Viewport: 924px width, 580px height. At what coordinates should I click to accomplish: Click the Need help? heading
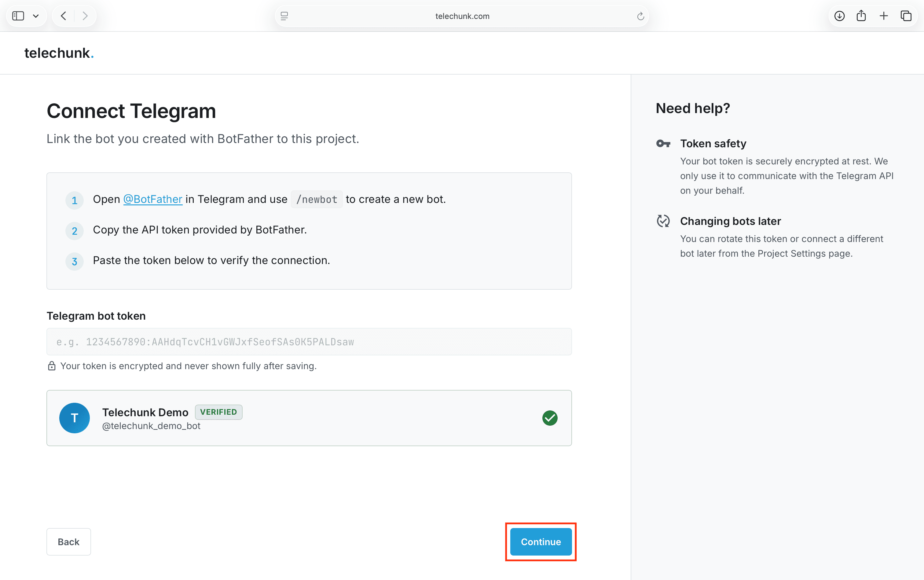(693, 108)
